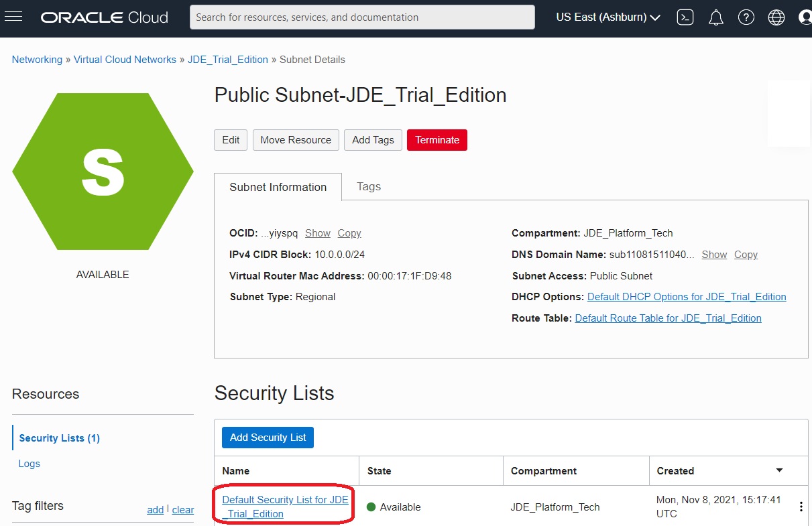Screen dimensions: 812x526
Task: Select the Subnet Information tab
Action: [278, 187]
